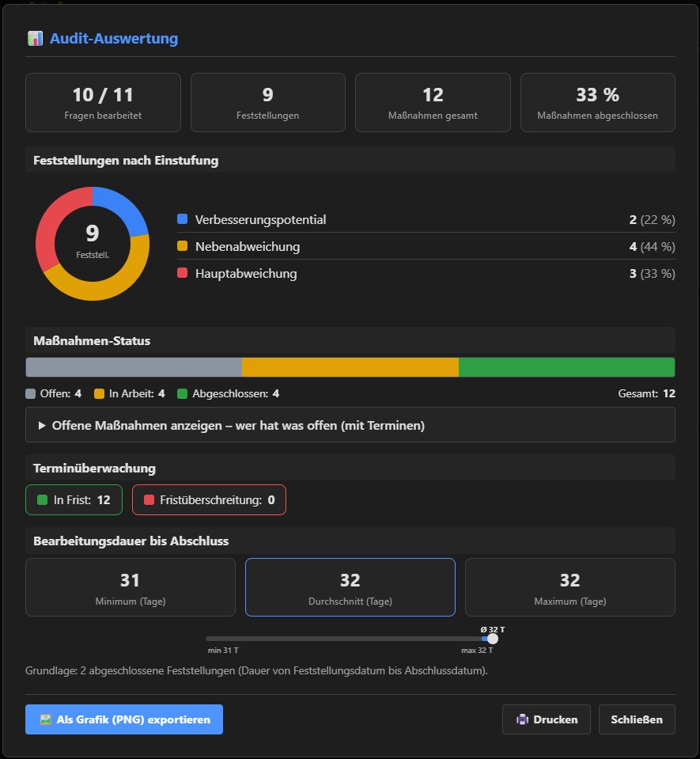Screen dimensions: 700x759
Task: Click the Fragen bearbeitet 10 / 11 card
Action: tap(103, 102)
